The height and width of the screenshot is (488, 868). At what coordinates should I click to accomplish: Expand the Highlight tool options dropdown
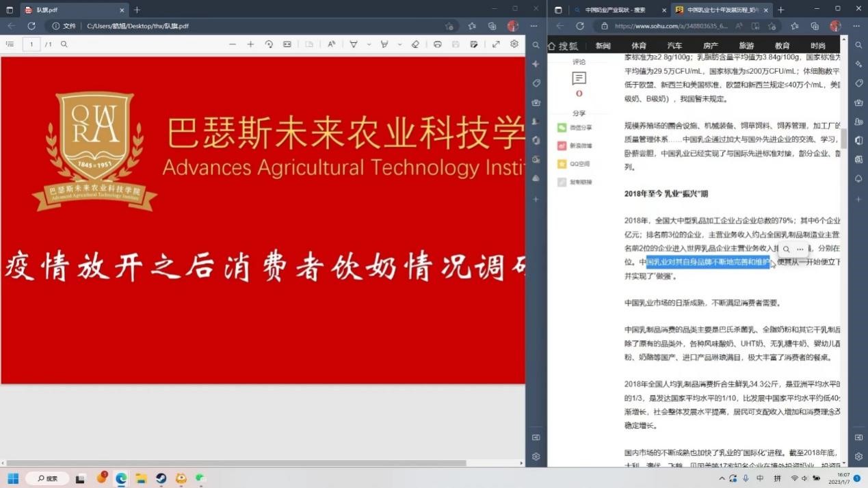(399, 44)
